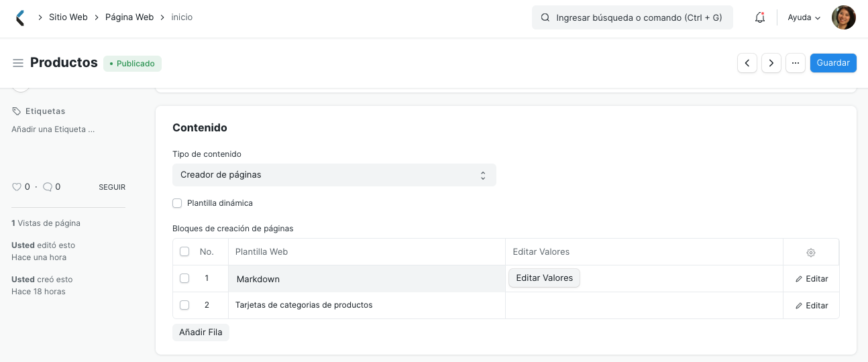Click the Contenido section heading

(200, 127)
